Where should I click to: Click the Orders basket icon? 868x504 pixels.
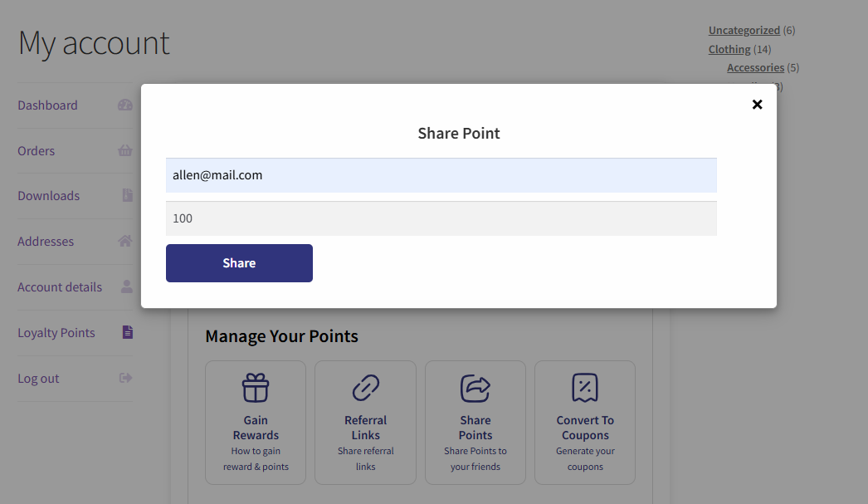125,151
